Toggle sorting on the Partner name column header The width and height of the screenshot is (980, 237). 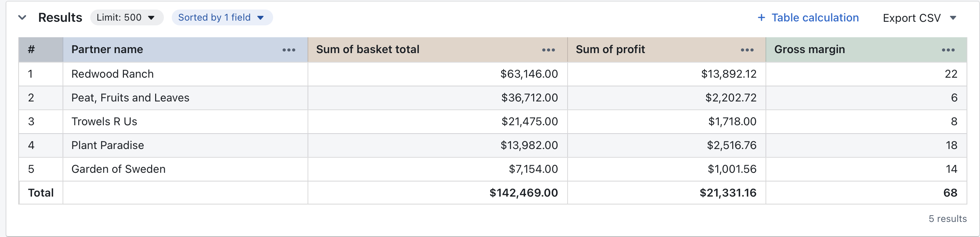tap(107, 50)
